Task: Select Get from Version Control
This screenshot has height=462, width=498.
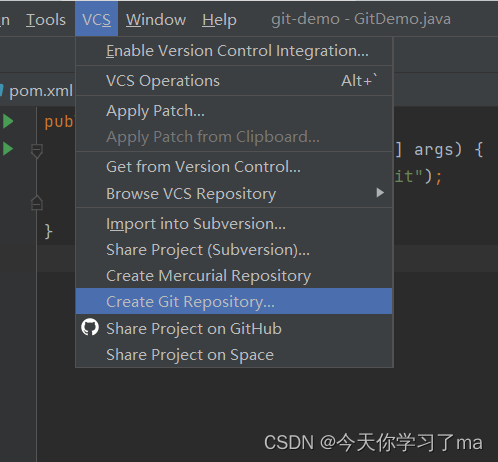Action: click(234, 167)
